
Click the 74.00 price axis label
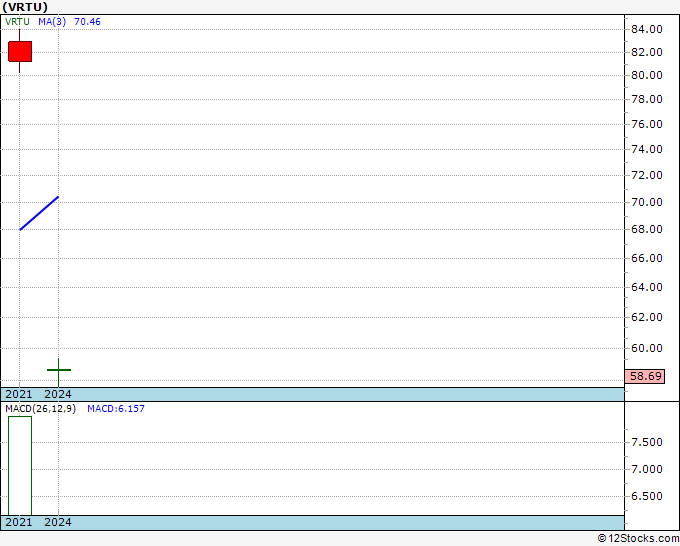647,149
